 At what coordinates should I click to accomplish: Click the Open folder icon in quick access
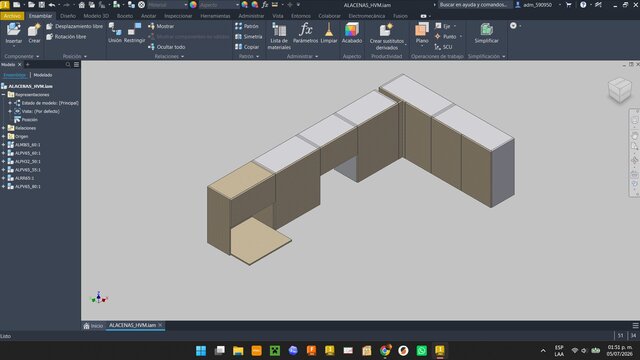coord(31,5)
